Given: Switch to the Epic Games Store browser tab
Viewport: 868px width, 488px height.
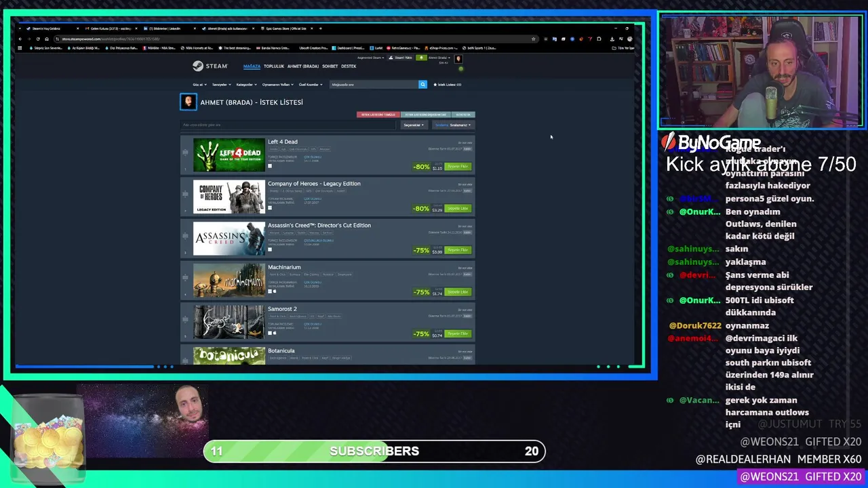Looking at the screenshot, I should point(285,28).
